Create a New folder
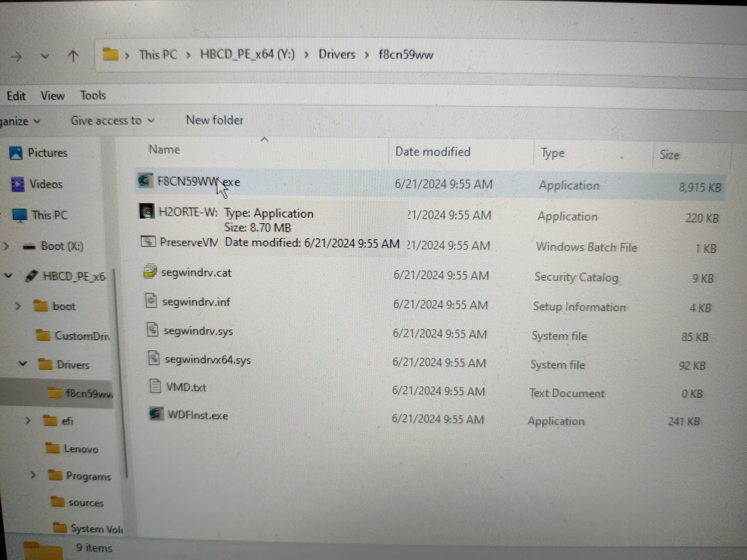 tap(215, 120)
